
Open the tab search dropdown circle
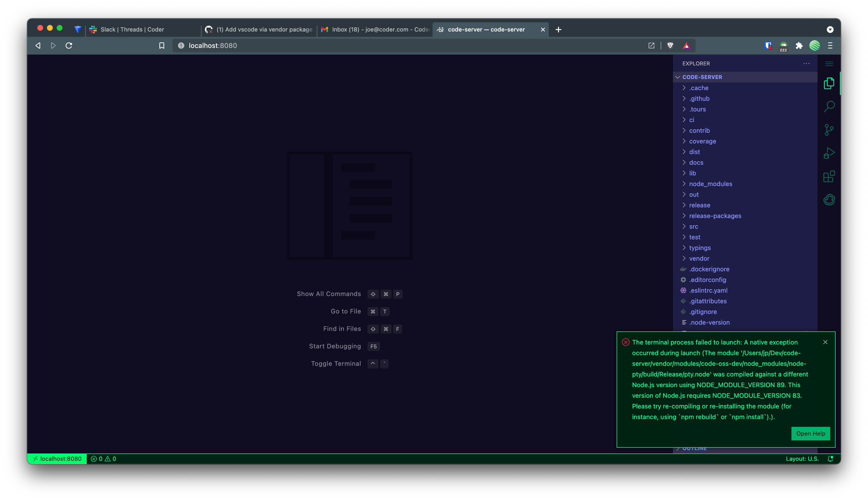pos(830,30)
